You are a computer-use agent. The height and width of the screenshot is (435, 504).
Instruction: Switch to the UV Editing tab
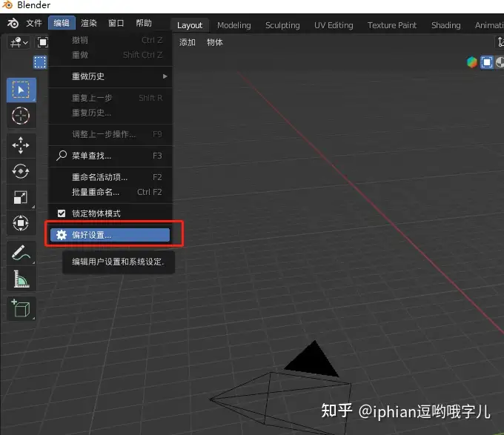(x=334, y=25)
